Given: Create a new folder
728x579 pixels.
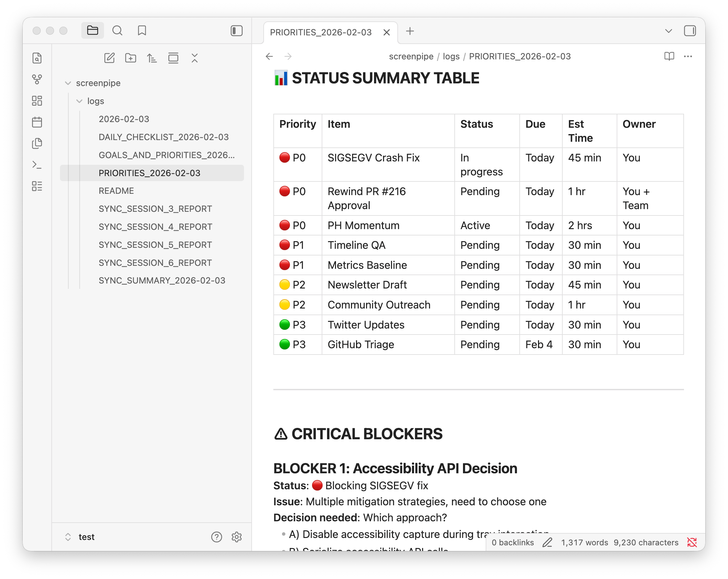Looking at the screenshot, I should tap(131, 58).
